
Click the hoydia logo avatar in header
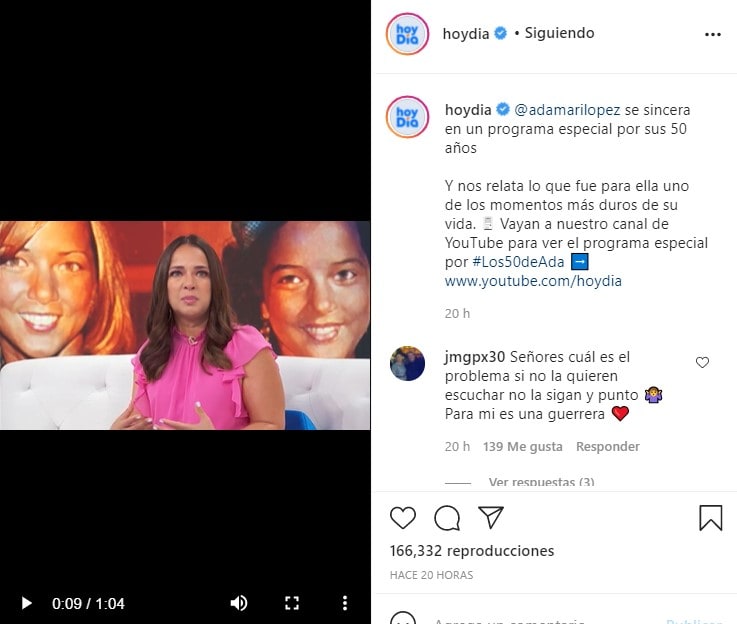407,34
